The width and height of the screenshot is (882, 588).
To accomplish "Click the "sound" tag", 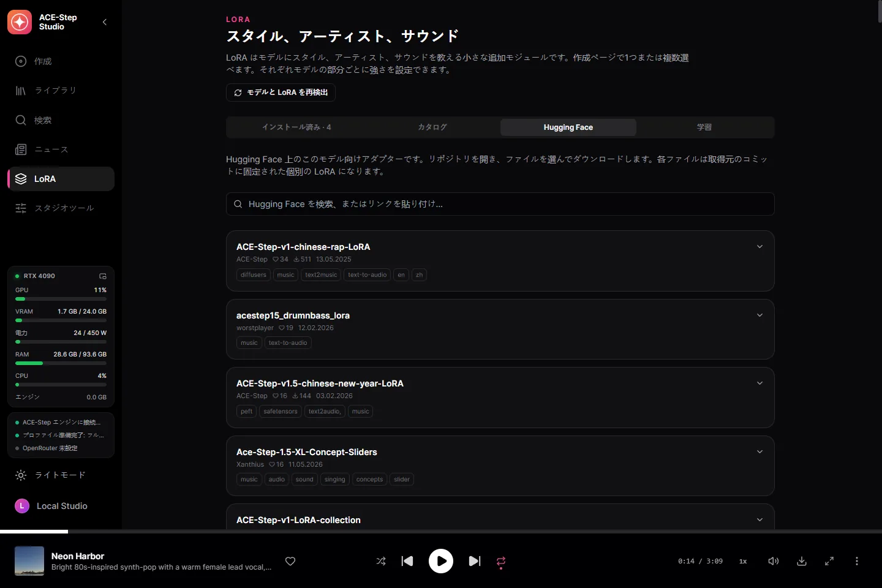I will (304, 480).
